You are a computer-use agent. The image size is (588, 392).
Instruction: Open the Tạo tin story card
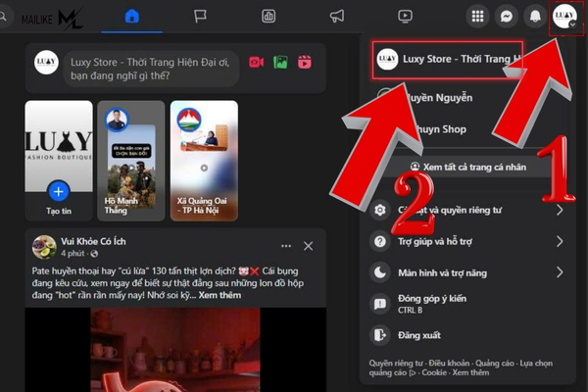(59, 161)
